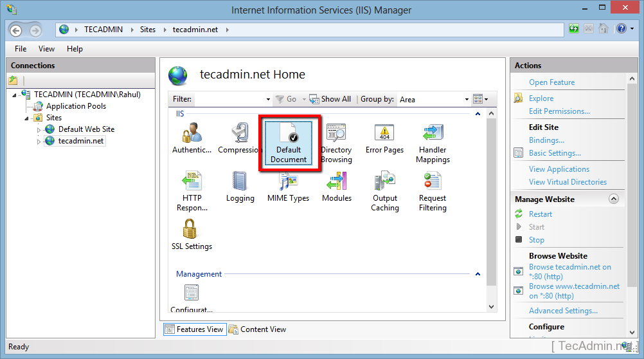The image size is (644, 359).
Task: Click the back navigation arrow
Action: 15,30
